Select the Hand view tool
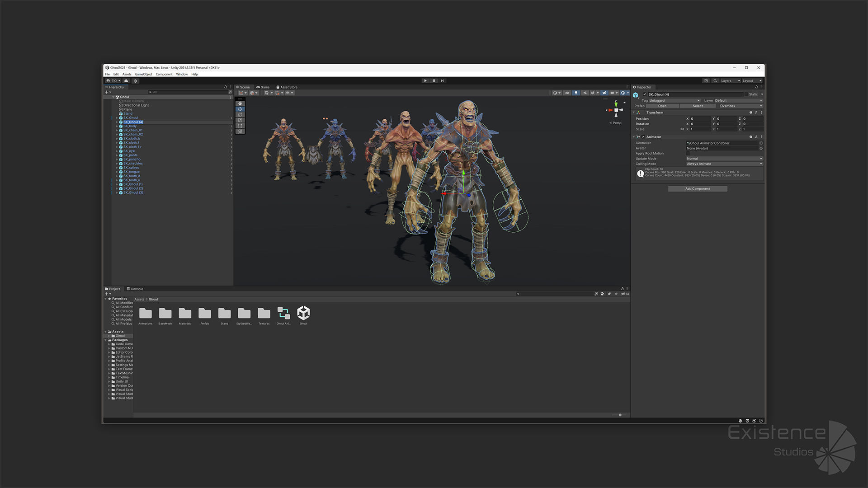Viewport: 868px width, 488px height. (x=240, y=103)
